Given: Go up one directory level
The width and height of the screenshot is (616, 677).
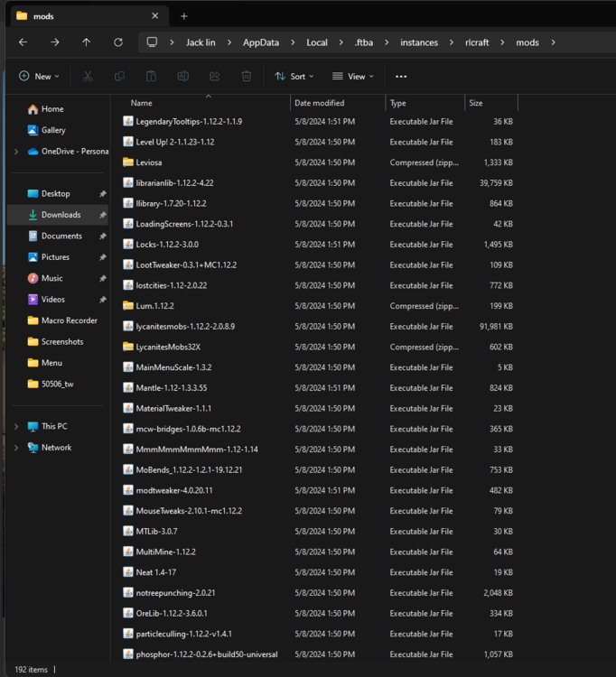Looking at the screenshot, I should 86,42.
